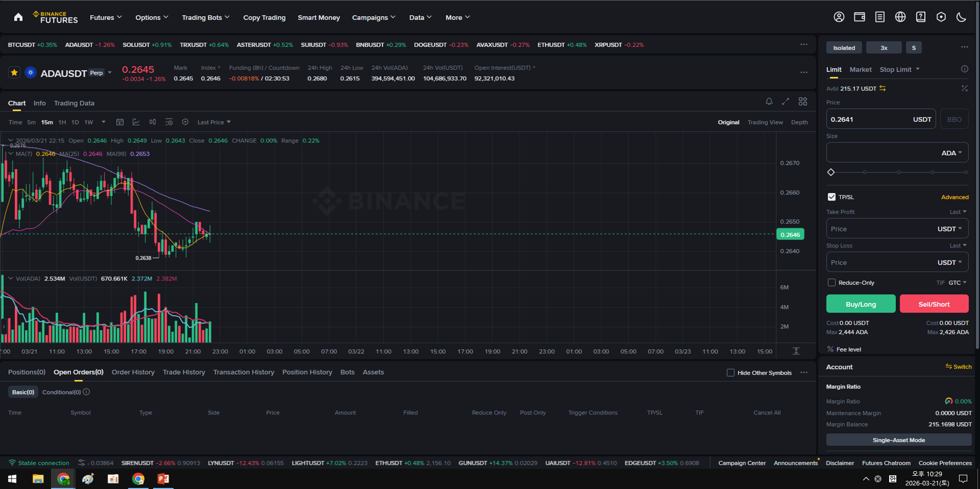Select the 1W chart interval
980x489 pixels.
(89, 122)
